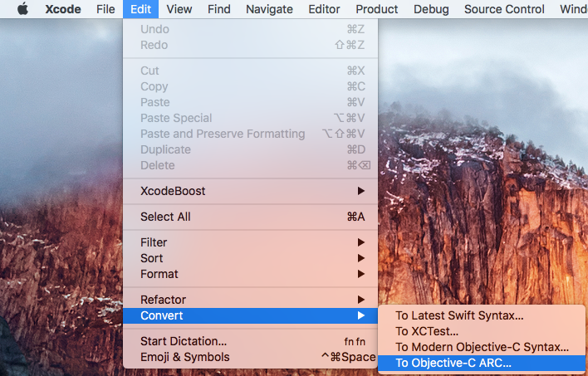Click Start Dictation menu item

click(184, 341)
